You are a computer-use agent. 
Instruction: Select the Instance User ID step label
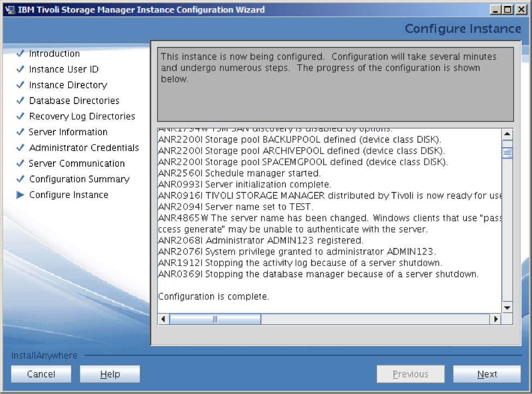64,69
